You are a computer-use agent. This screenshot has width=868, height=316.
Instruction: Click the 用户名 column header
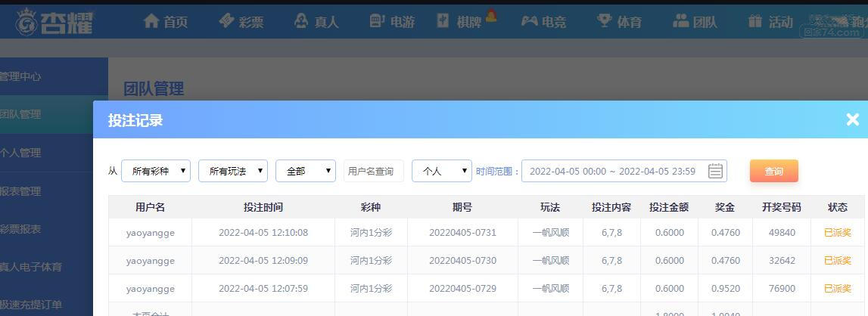150,207
